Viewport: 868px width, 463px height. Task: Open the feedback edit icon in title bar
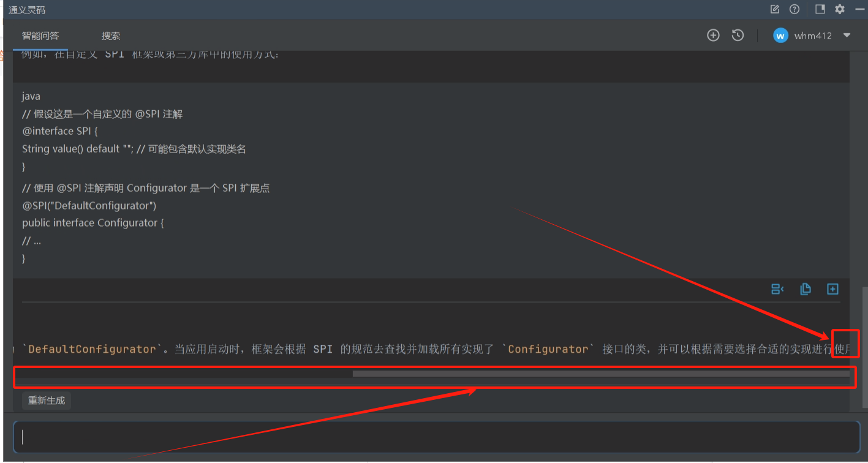[x=775, y=9]
